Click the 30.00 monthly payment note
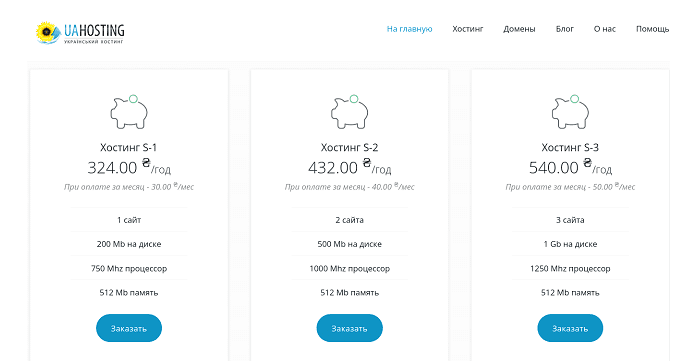Viewport: 690px width, 361px height. [x=129, y=187]
